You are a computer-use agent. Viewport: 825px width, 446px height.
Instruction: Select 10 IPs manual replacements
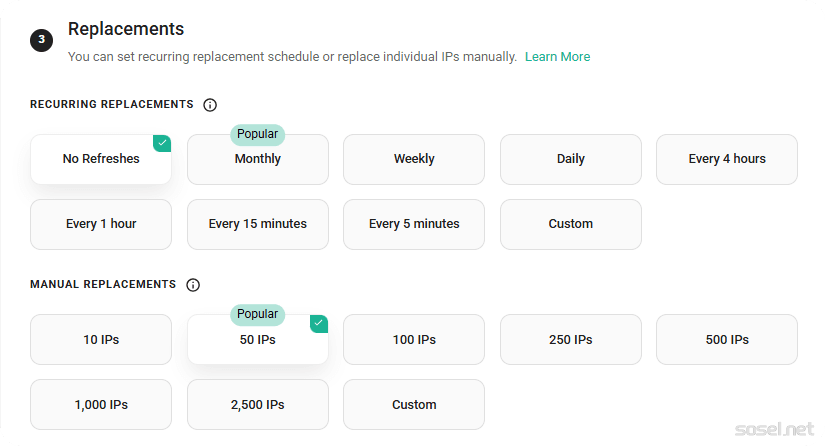tap(101, 340)
